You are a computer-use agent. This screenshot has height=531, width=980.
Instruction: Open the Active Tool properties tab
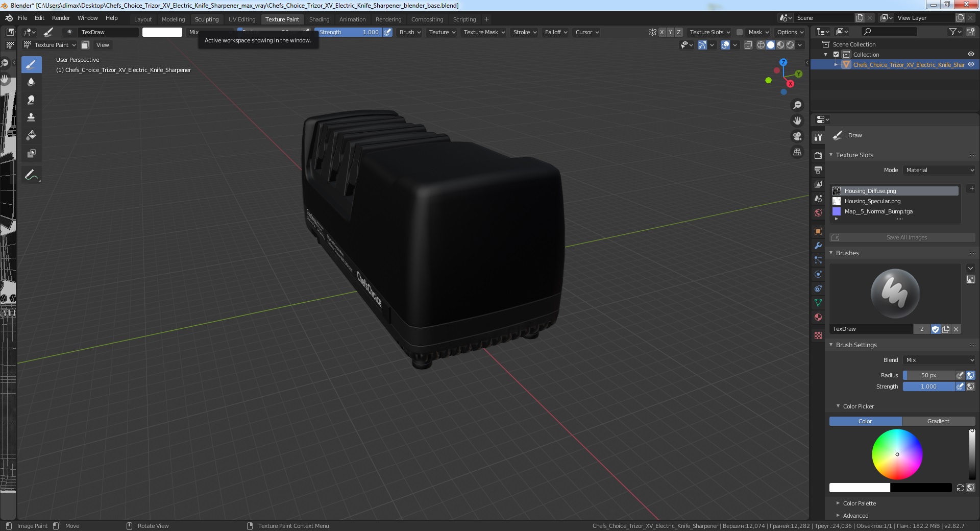click(818, 137)
